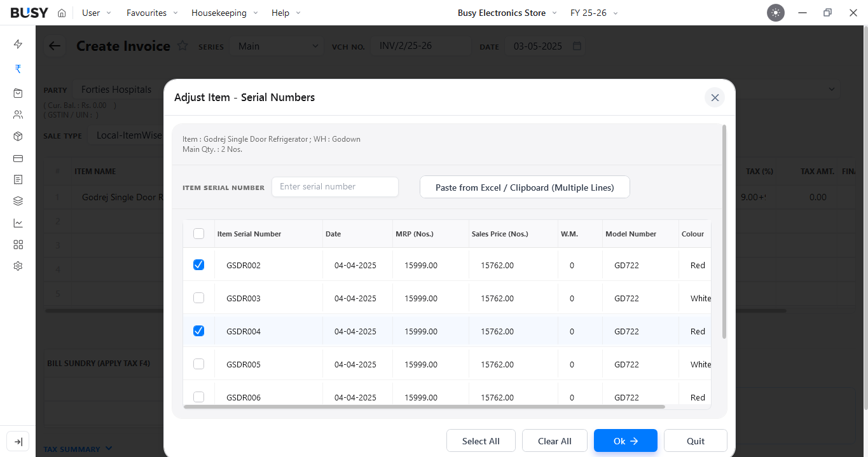Open the box inventory sidebar icon
The height and width of the screenshot is (457, 868).
click(18, 137)
